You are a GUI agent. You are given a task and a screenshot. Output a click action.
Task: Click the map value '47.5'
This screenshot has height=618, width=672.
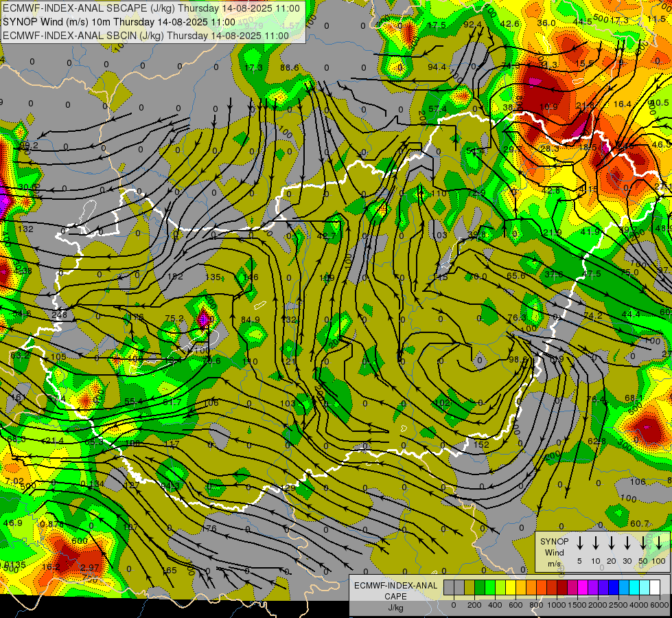[592, 273]
